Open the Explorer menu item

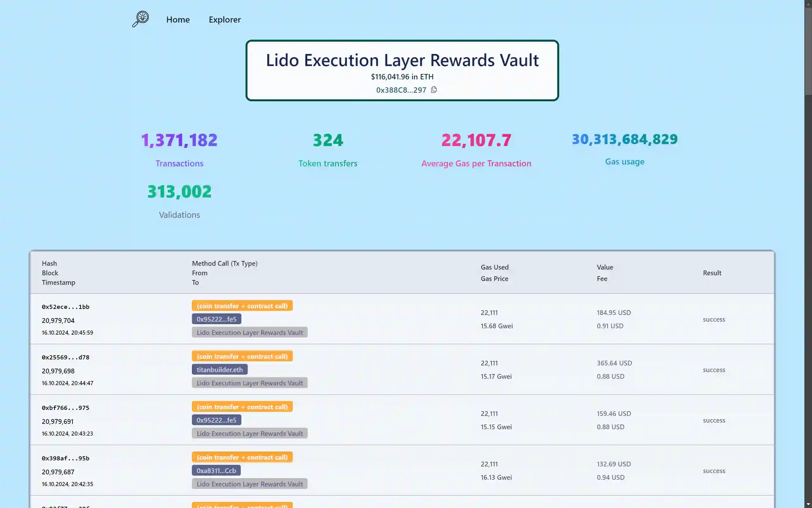pos(225,19)
